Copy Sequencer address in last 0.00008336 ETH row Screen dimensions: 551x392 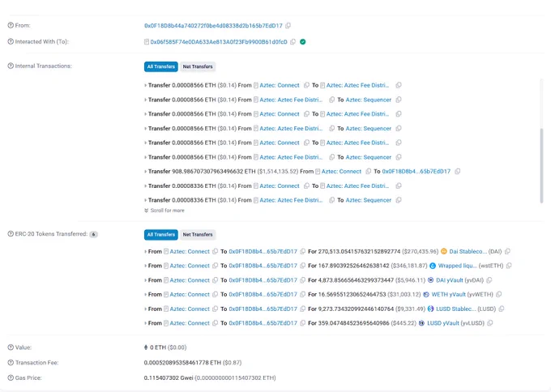(399, 200)
